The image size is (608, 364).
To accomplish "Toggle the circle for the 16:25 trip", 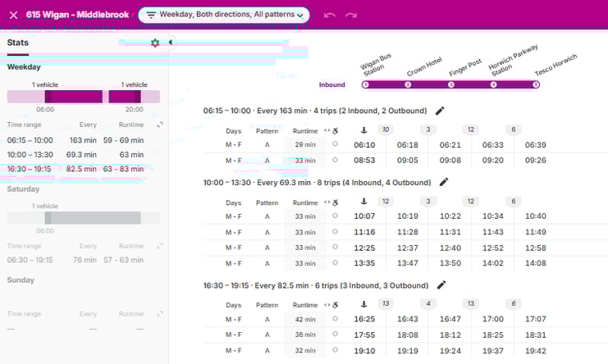I will pyautogui.click(x=335, y=320).
